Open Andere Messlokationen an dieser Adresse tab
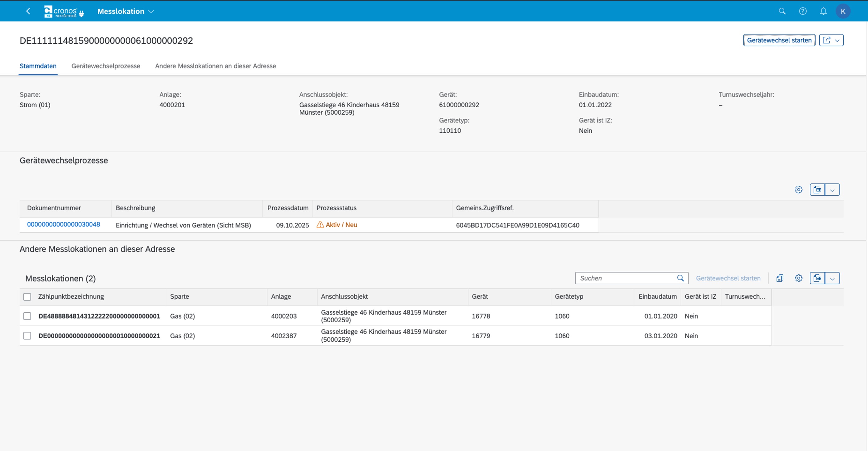Image resolution: width=868 pixels, height=451 pixels. click(215, 66)
